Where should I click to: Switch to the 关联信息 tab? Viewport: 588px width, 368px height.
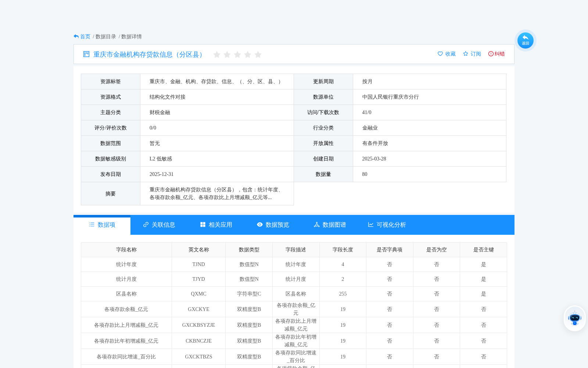click(159, 225)
